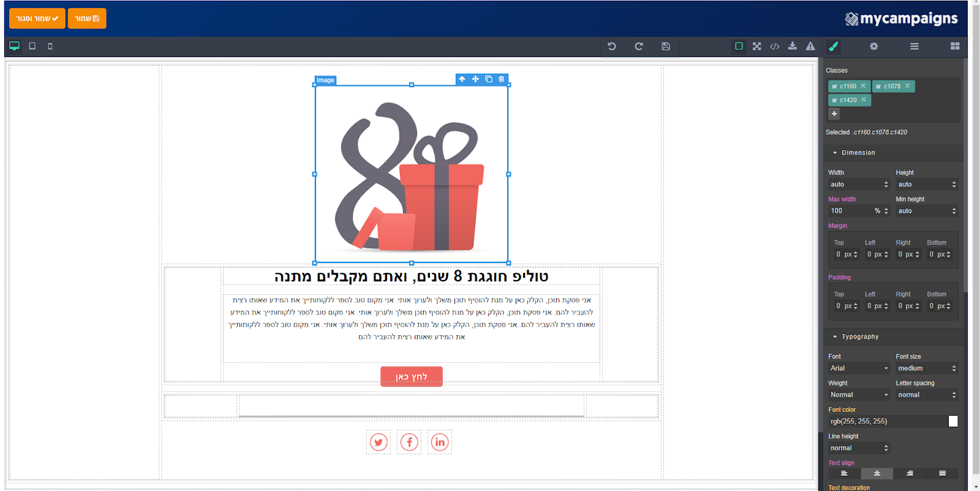
Task: Open the Line height field
Action: point(859,448)
